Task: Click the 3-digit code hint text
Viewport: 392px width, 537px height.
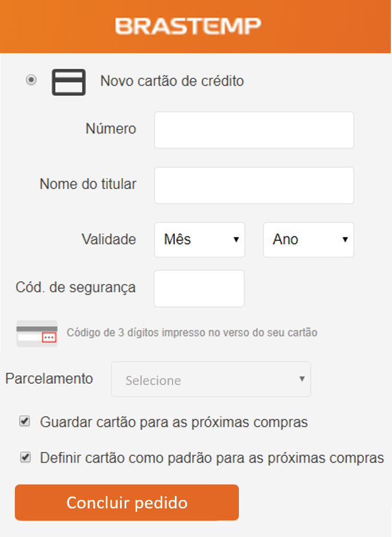Action: 192,332
